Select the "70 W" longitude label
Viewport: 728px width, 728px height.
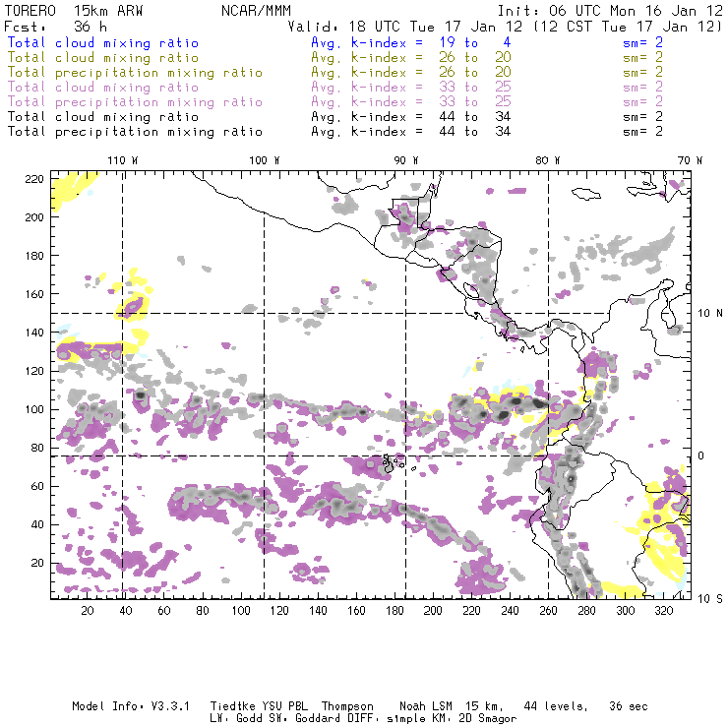tap(690, 160)
